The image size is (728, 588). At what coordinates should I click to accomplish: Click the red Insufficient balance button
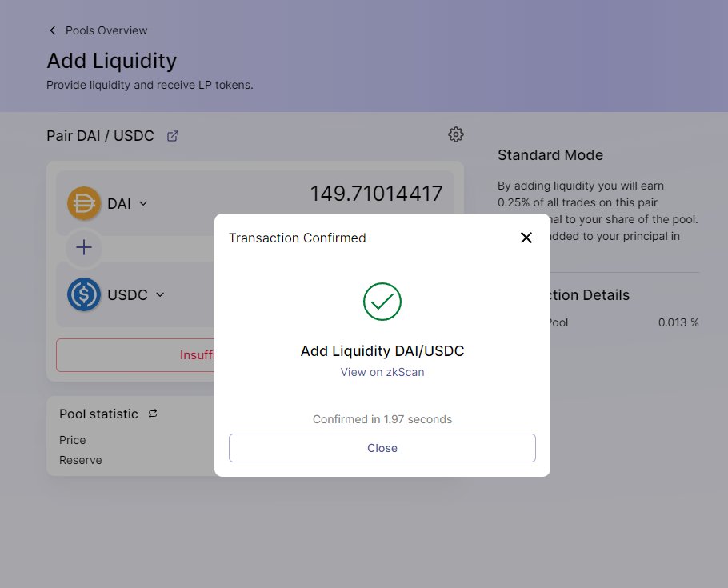coord(135,355)
